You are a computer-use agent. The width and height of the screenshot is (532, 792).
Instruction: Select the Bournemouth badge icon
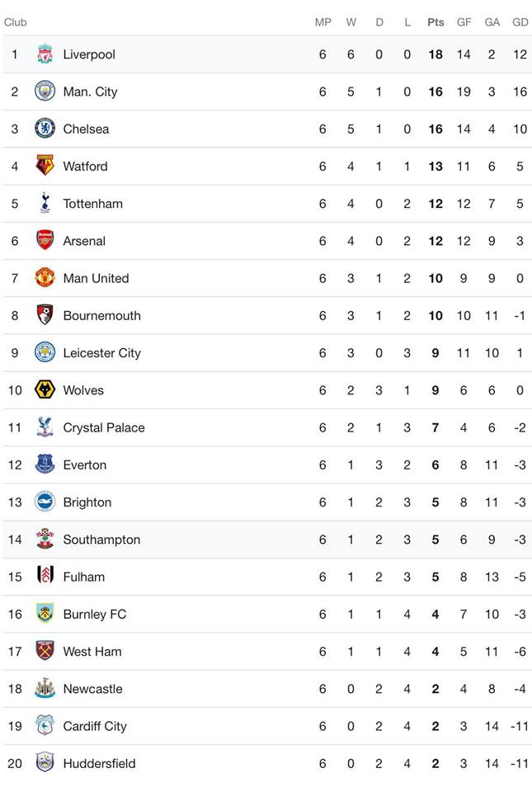point(45,315)
